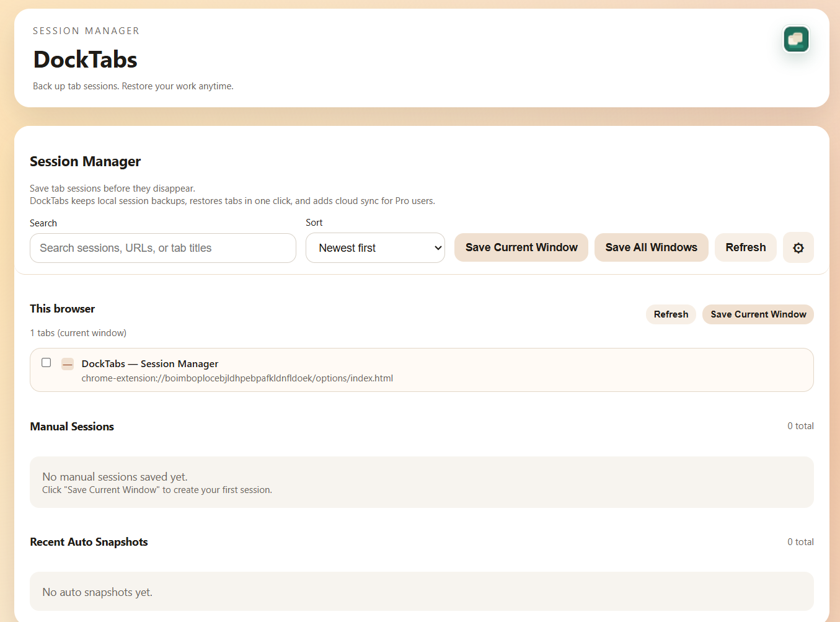
Task: Click the Manual Sessions section heading
Action: point(71,426)
